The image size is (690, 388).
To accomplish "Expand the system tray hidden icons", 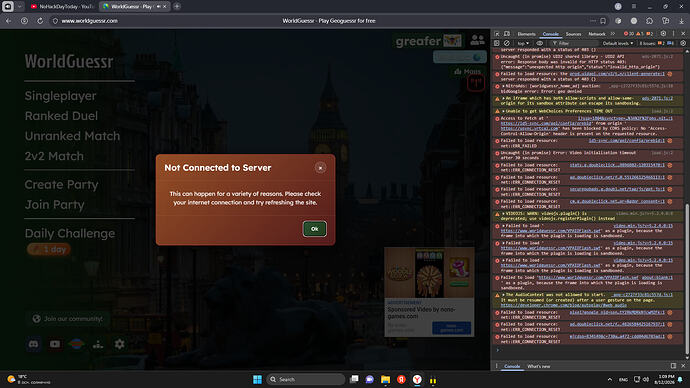I will coord(609,379).
